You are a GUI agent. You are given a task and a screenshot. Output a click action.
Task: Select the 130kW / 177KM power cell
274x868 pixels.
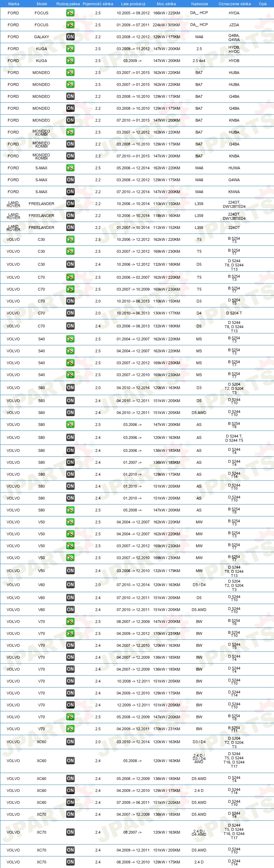pyautogui.click(x=166, y=313)
